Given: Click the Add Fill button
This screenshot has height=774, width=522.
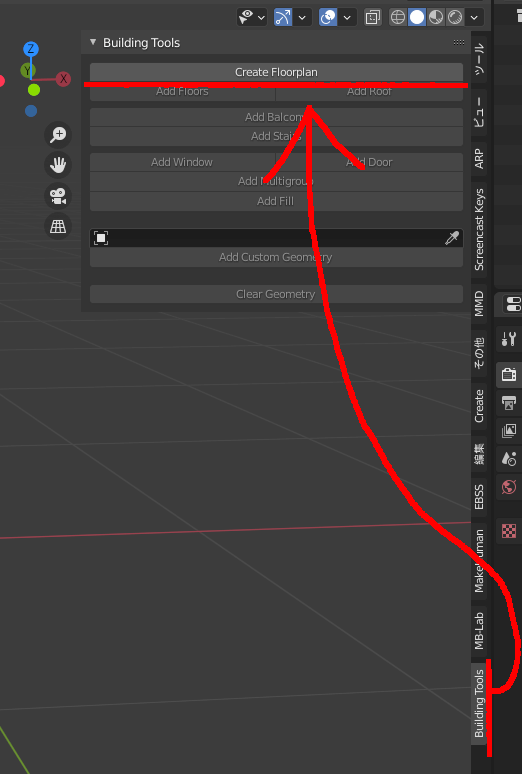Looking at the screenshot, I should [276, 201].
